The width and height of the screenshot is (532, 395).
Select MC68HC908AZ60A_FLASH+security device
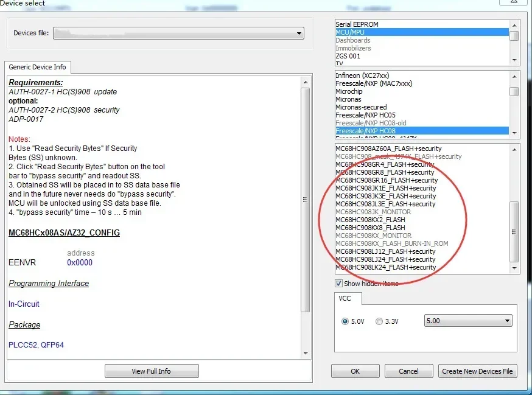[422, 149]
